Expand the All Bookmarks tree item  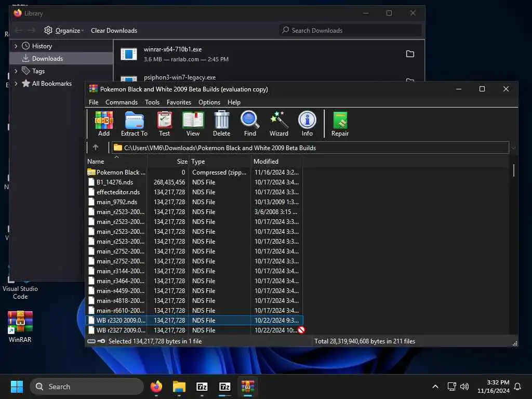[x=16, y=84]
